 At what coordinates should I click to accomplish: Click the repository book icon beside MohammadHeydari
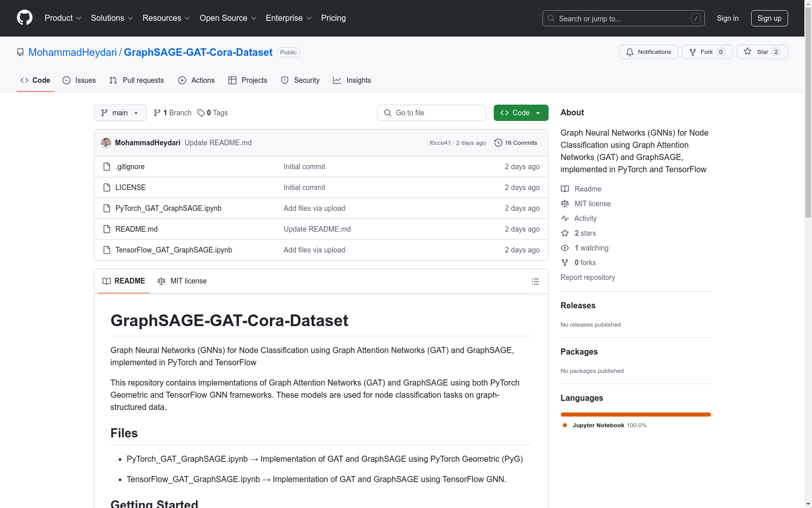pos(20,52)
